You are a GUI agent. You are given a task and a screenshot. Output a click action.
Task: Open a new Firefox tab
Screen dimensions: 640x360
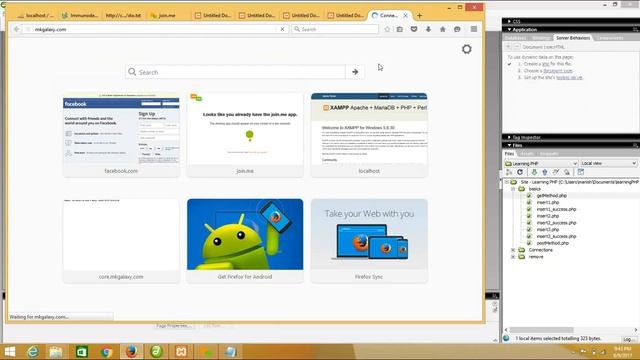[419, 16]
